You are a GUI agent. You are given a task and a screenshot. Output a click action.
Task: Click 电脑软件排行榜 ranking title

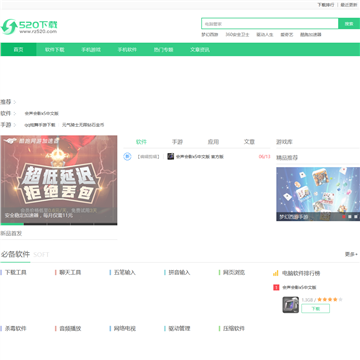coord(301,273)
